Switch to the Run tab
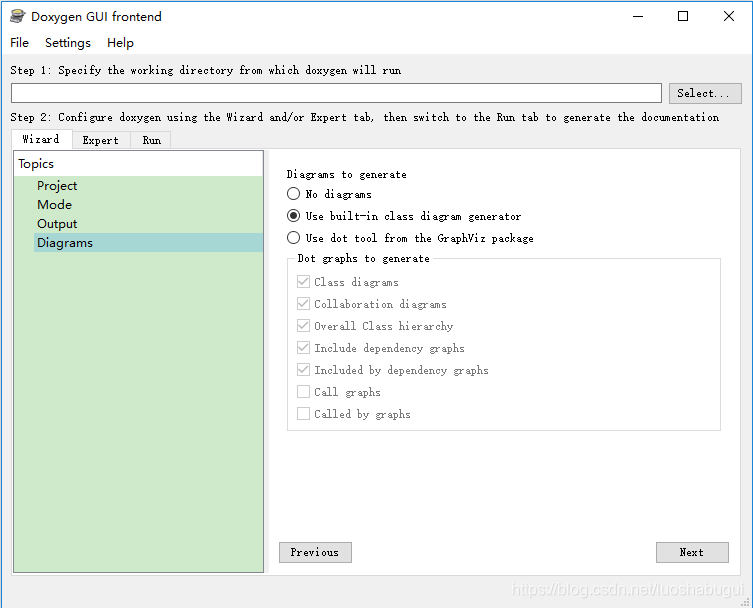This screenshot has height=608, width=753. click(151, 140)
